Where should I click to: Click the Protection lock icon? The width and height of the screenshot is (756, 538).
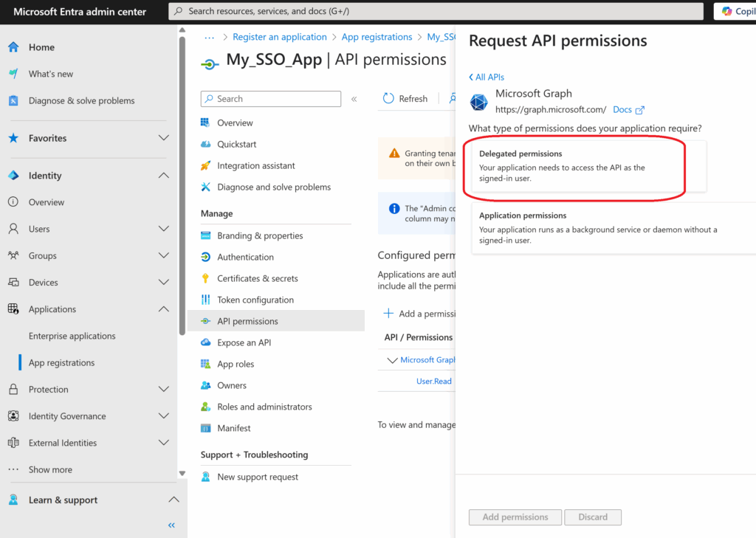coord(13,389)
